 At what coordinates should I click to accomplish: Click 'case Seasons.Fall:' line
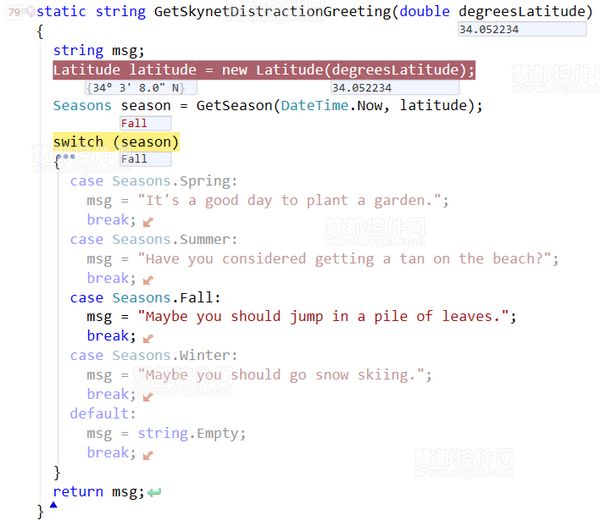[x=145, y=298]
